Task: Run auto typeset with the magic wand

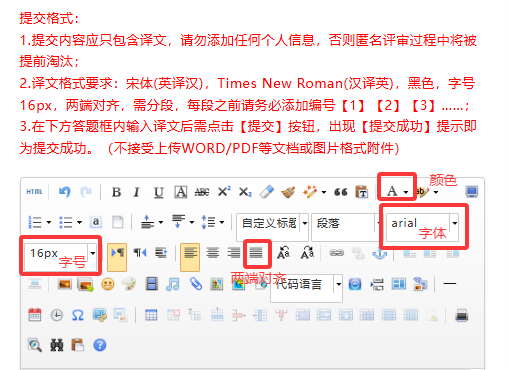Action: pos(310,192)
